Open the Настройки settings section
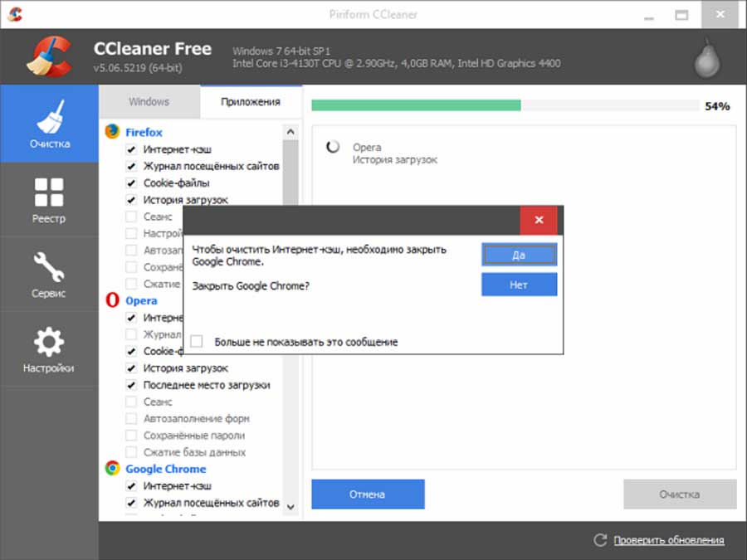 pyautogui.click(x=50, y=349)
